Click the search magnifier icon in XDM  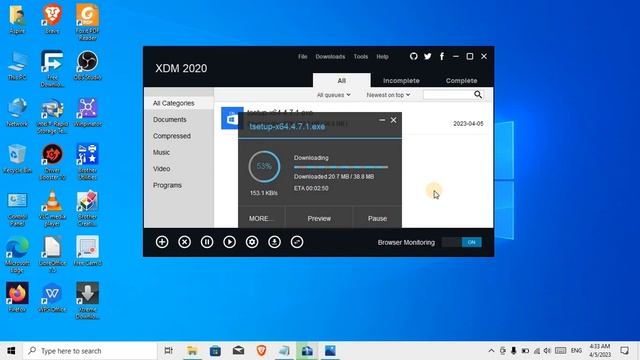tap(478, 95)
